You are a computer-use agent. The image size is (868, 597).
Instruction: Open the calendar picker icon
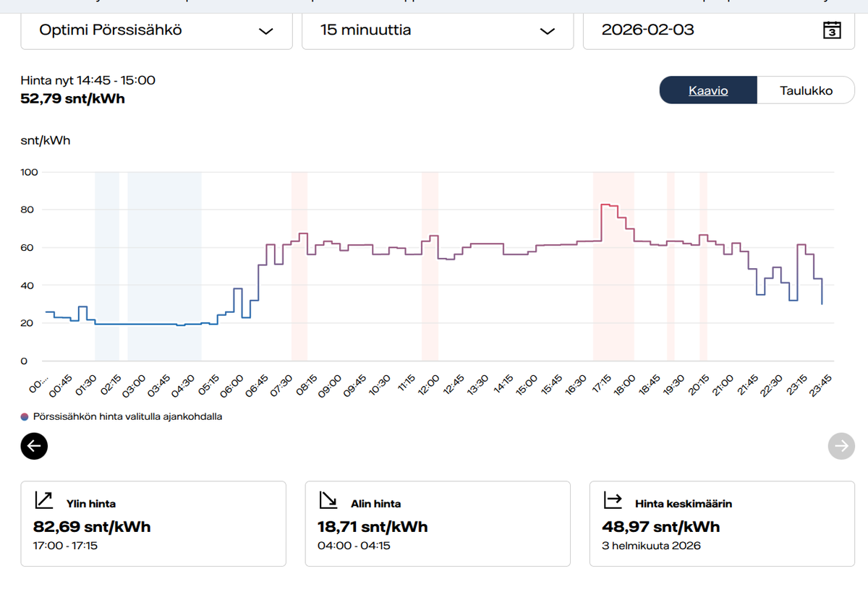coord(832,31)
